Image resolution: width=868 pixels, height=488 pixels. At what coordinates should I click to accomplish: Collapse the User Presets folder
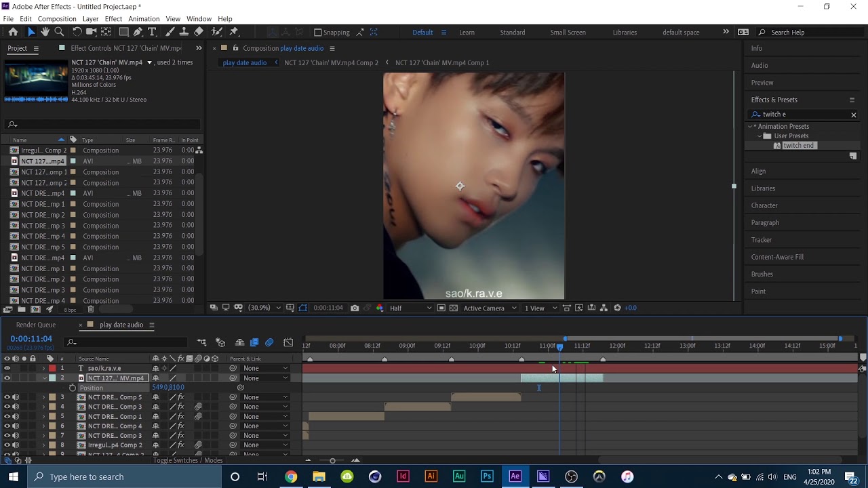coord(759,136)
